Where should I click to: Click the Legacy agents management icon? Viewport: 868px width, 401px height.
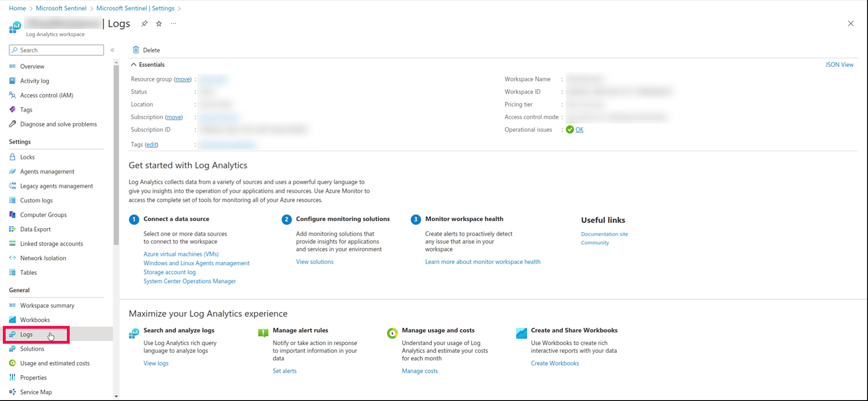(x=13, y=186)
